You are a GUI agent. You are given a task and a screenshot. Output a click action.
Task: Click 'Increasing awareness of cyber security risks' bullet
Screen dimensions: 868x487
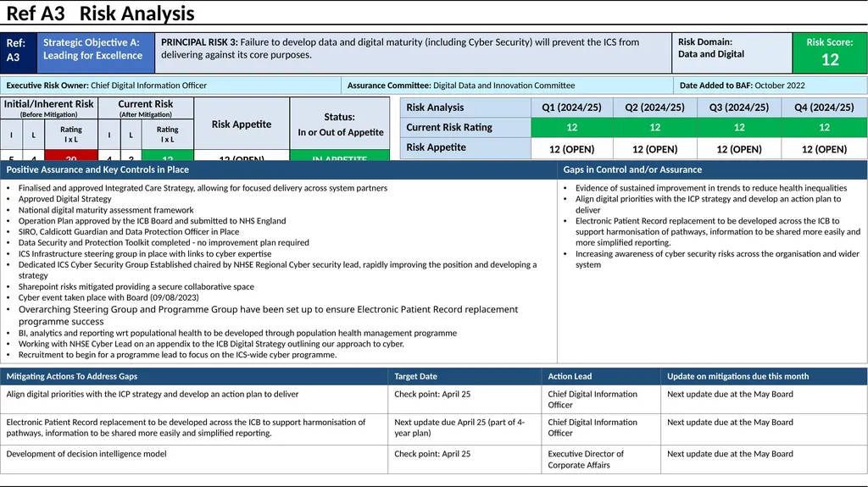pyautogui.click(x=717, y=259)
